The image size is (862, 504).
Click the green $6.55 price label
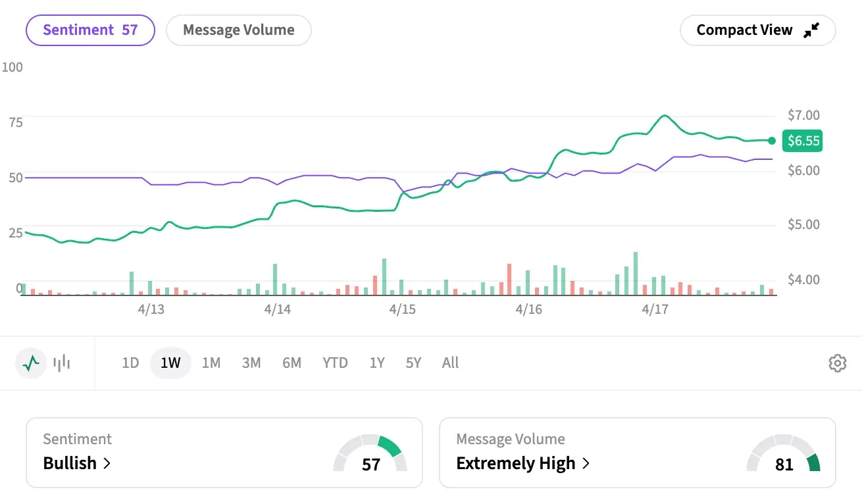tap(803, 141)
